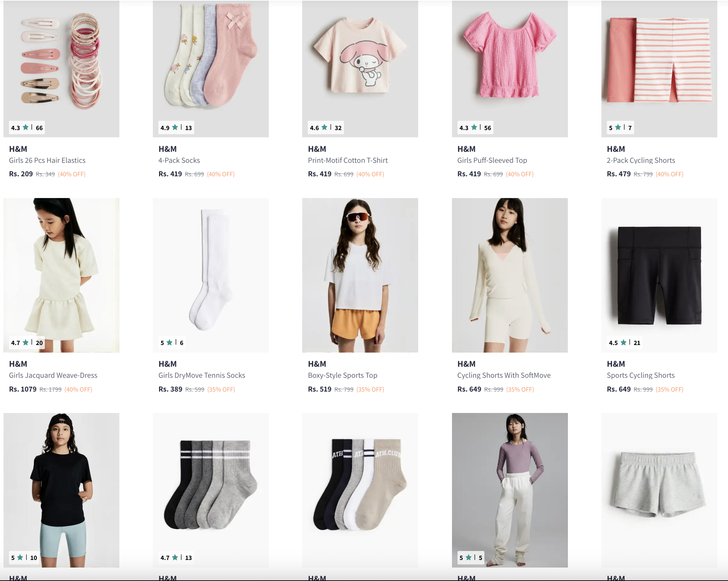Image resolution: width=728 pixels, height=581 pixels.
Task: Select the Girls Jacquard Weave-Dress title
Action: [53, 375]
